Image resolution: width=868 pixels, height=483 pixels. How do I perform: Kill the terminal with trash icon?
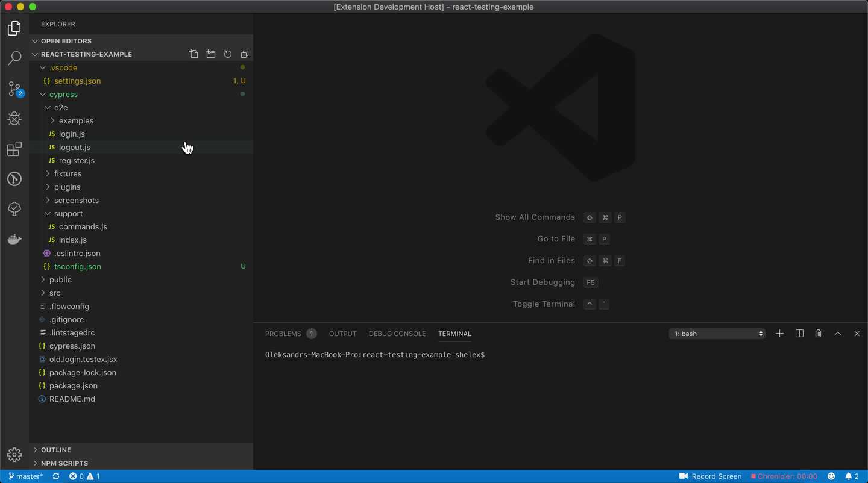pos(818,334)
